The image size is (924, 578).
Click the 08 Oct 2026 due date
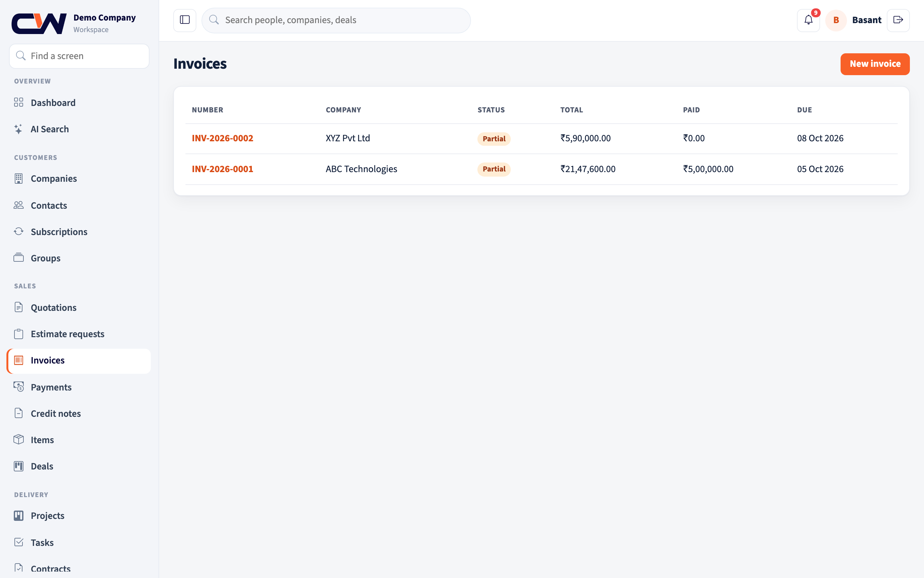point(820,138)
